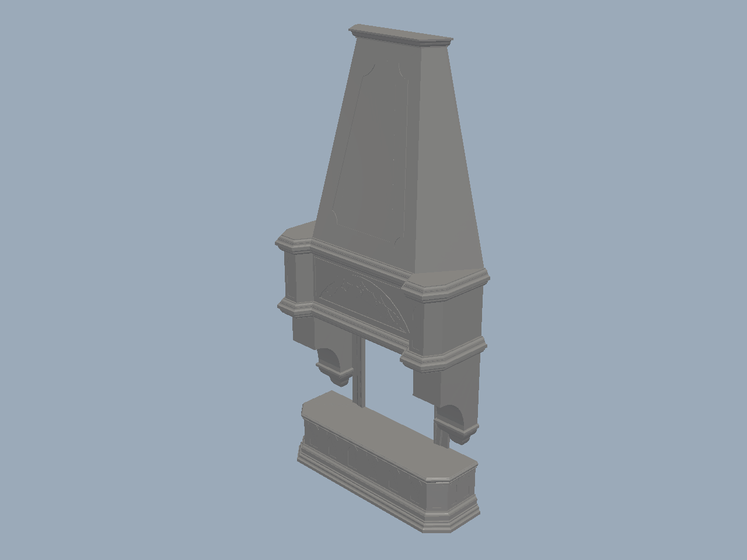Click the carved arch panel on the mantel
The width and height of the screenshot is (747, 560).
click(362, 296)
